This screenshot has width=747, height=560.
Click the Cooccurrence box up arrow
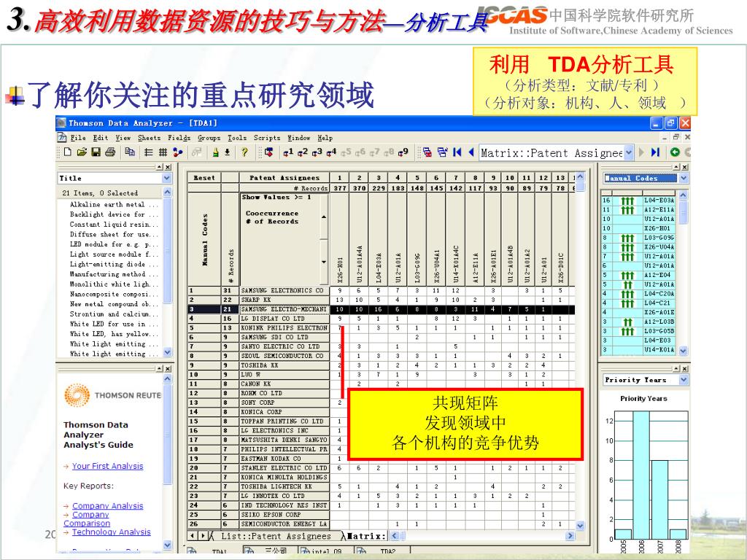point(324,217)
